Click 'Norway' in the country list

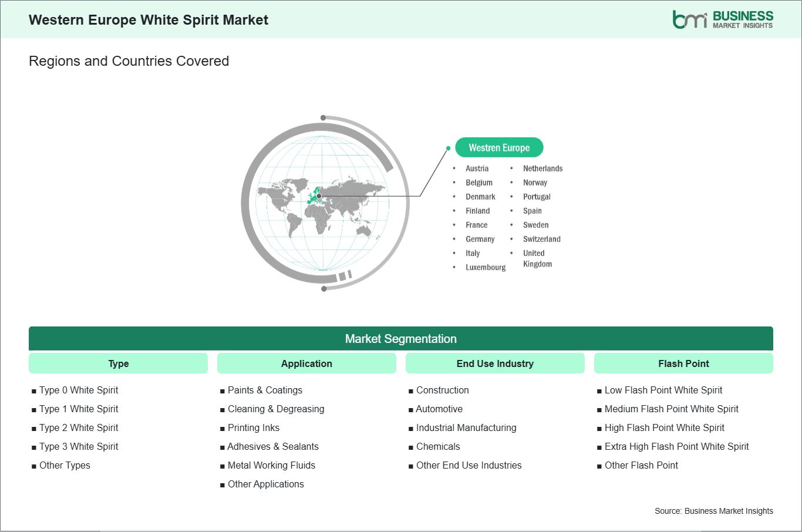click(535, 183)
